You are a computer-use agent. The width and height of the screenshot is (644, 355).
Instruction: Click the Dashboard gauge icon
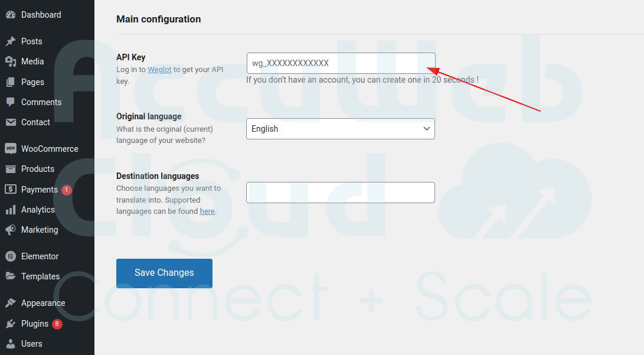(11, 15)
